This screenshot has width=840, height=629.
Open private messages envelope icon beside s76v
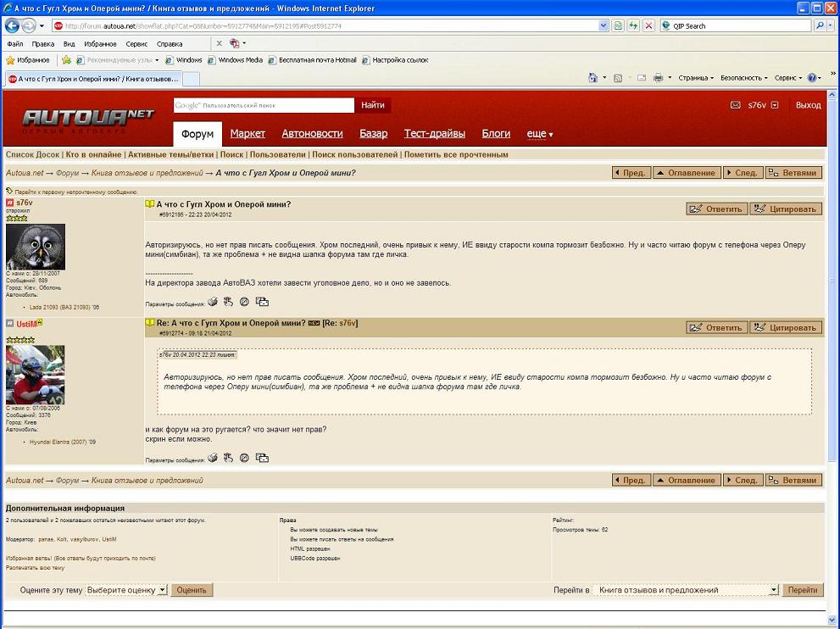pos(735,105)
